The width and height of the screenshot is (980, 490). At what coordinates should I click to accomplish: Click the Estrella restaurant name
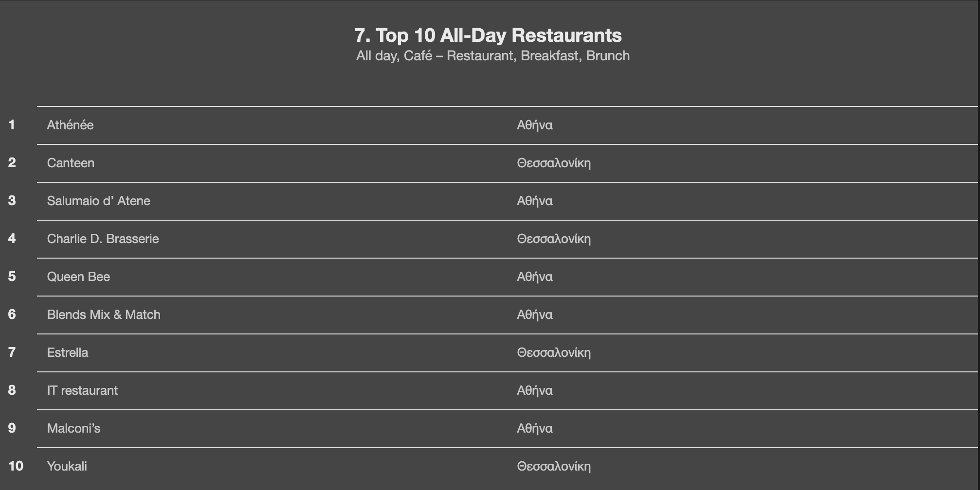point(68,352)
